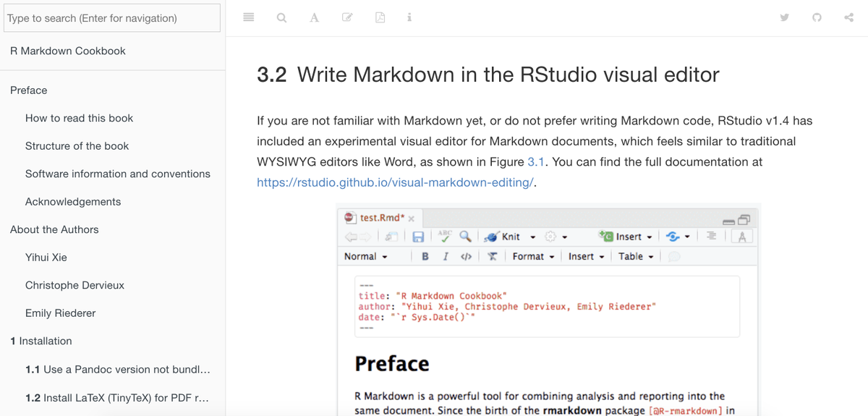Download the book via the PDF icon

[380, 18]
